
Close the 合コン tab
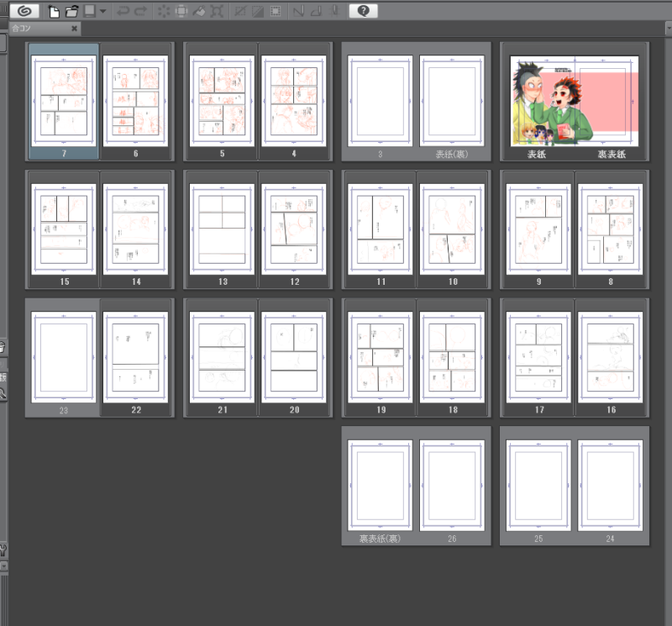coord(74,29)
